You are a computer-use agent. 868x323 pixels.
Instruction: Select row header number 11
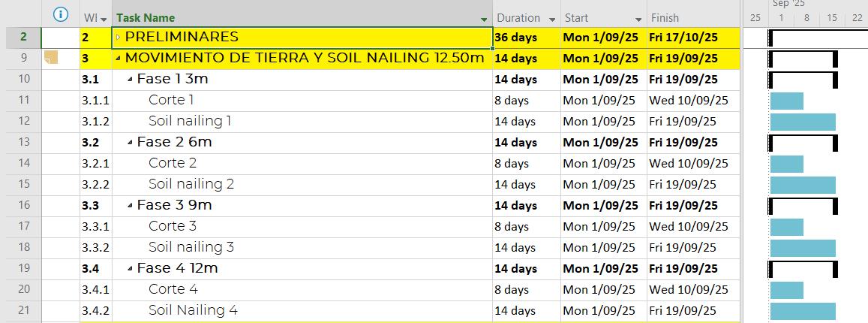pos(24,100)
